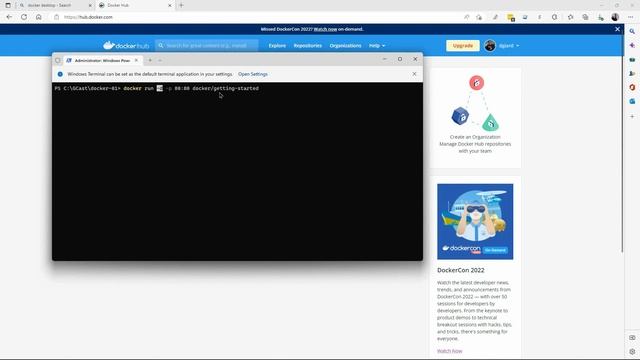
Task: Maximize the Windows Terminal window
Action: tap(400, 59)
